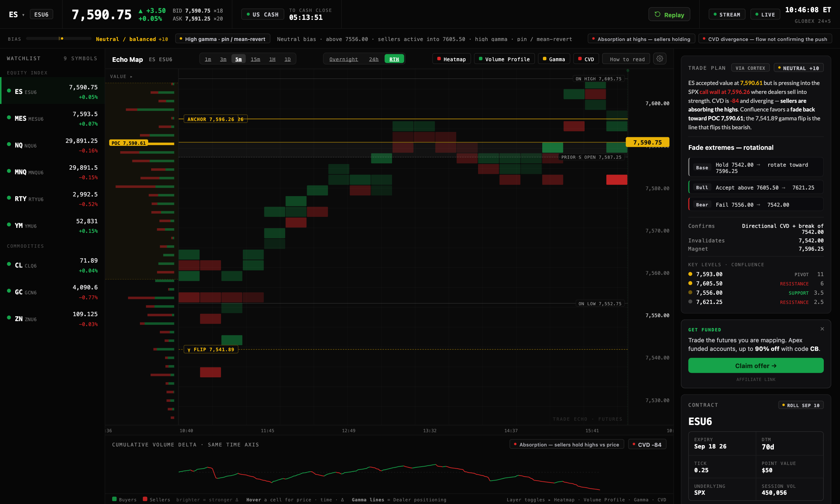
Task: Click the ESU6 contract selector chip
Action: coord(41,15)
